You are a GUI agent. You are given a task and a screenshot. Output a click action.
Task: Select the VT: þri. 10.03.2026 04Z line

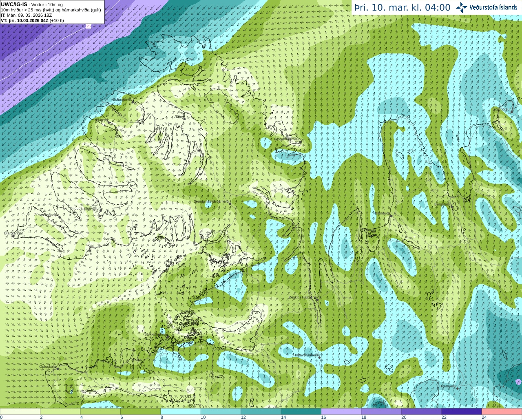[x=32, y=20]
